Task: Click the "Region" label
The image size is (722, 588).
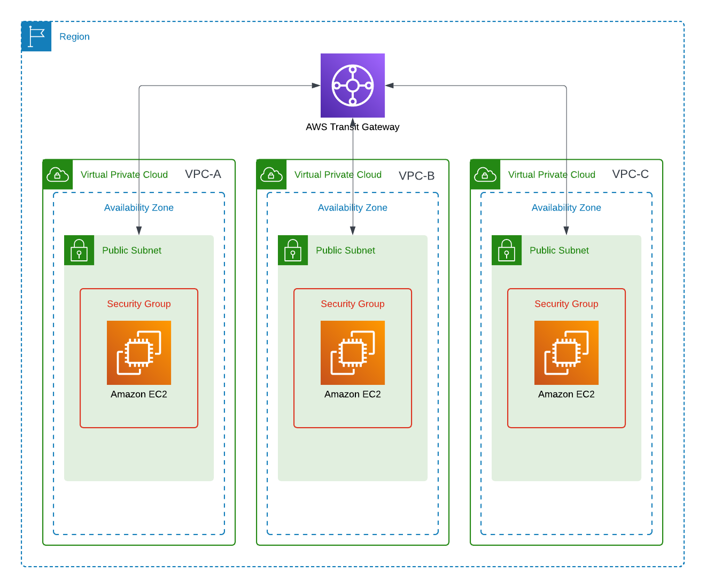Action: tap(74, 36)
